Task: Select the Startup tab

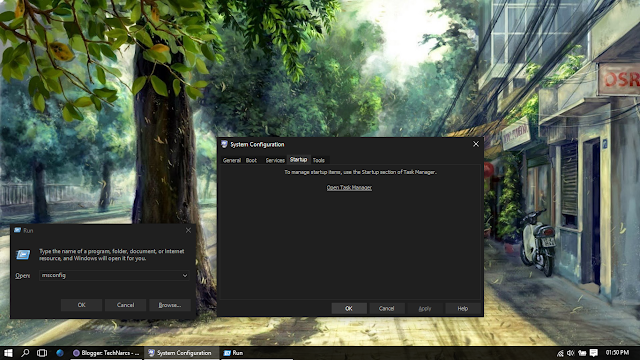Action: pyautogui.click(x=298, y=160)
